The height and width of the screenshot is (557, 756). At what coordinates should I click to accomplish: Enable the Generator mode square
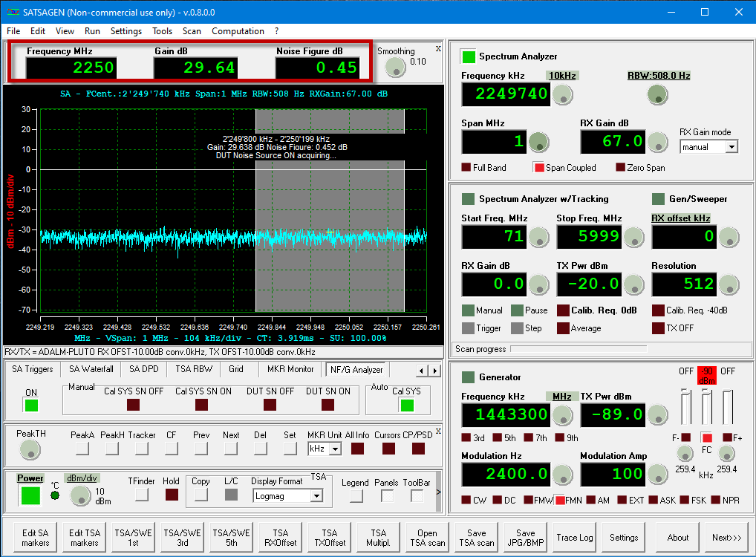pyautogui.click(x=468, y=377)
